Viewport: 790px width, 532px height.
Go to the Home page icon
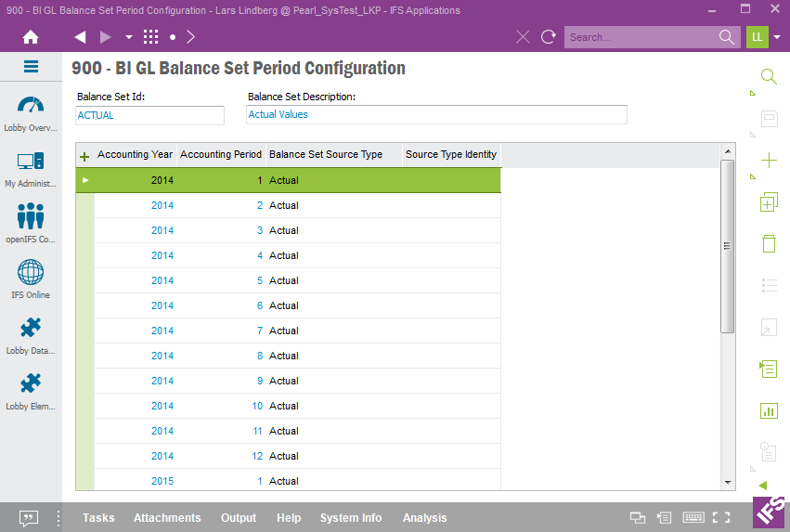pos(31,37)
